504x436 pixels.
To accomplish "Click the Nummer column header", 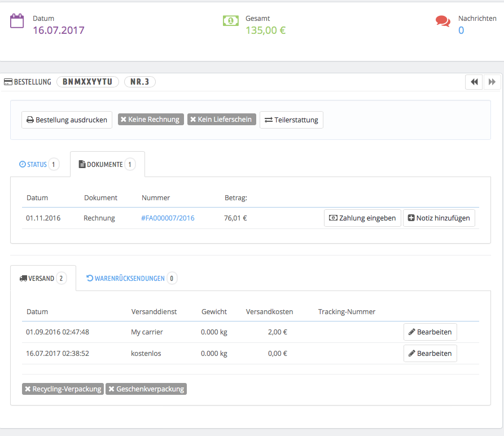I will coord(156,198).
